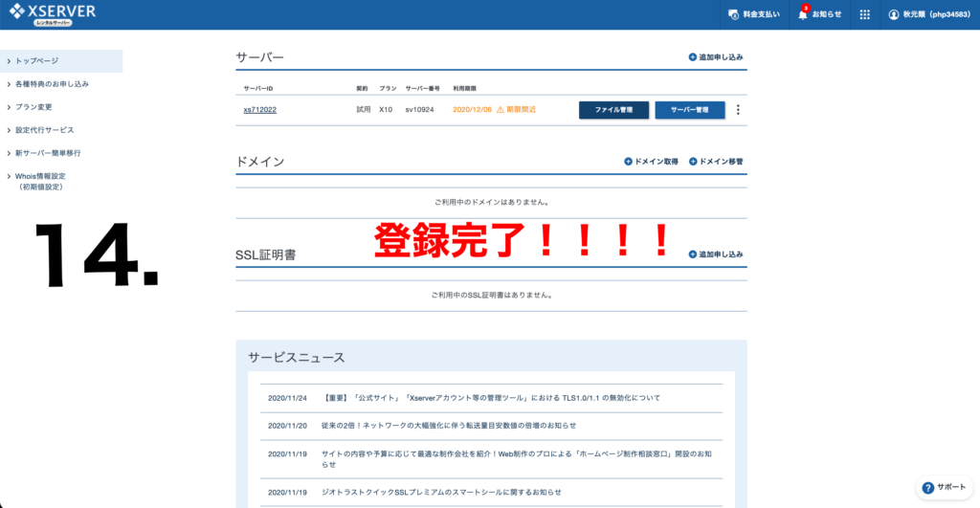This screenshot has height=508, width=980.
Task: Expand プラン変更 in the sidebar
Action: (33, 107)
